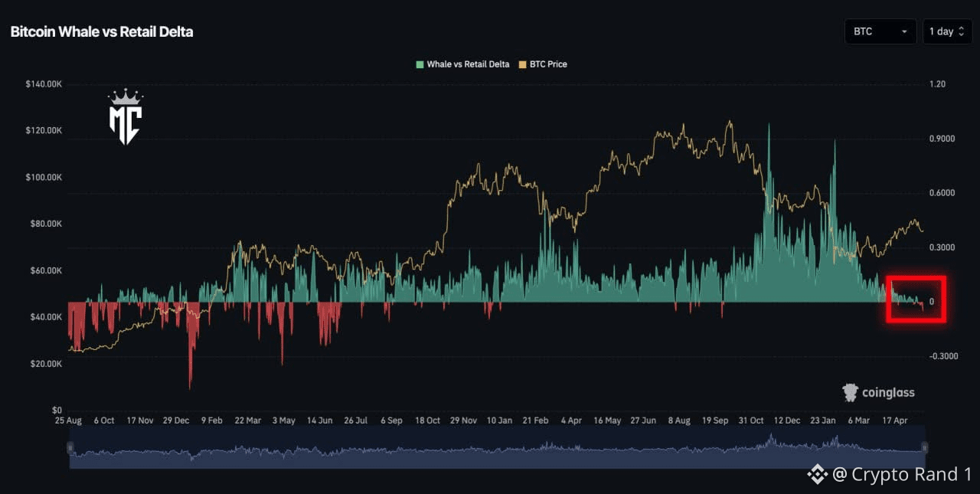This screenshot has height=494, width=980.
Task: Click the 25 Aug date label
Action: pyautogui.click(x=68, y=420)
